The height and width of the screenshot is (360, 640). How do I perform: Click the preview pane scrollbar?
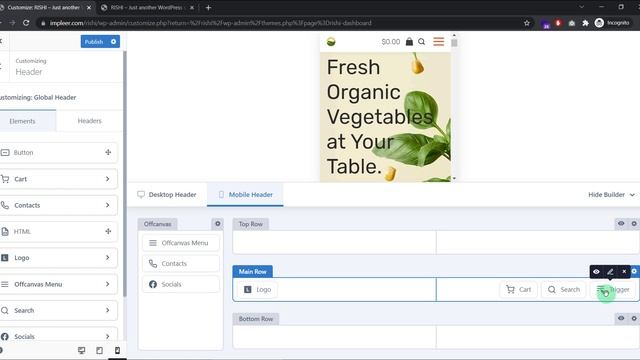click(454, 42)
